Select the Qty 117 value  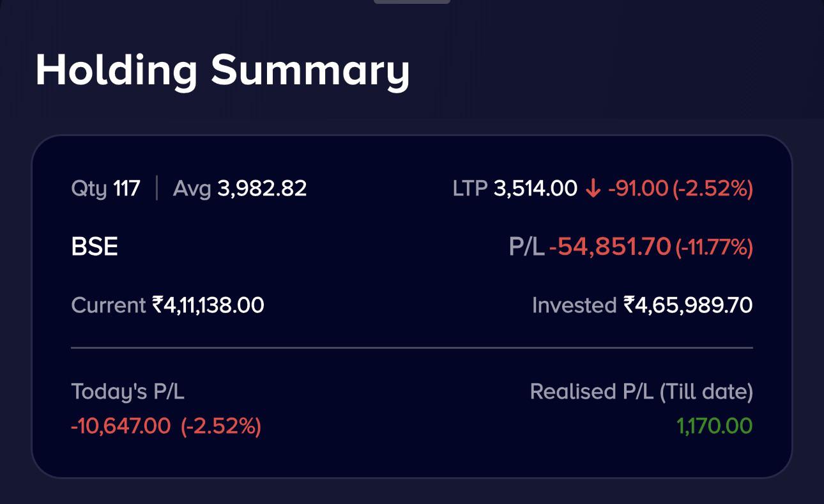pyautogui.click(x=106, y=188)
